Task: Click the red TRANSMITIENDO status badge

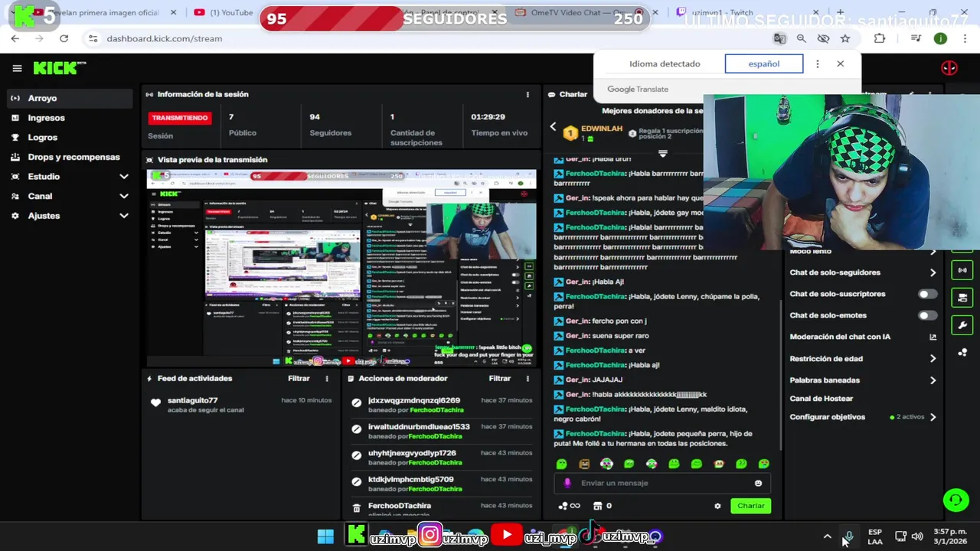Action: click(180, 118)
